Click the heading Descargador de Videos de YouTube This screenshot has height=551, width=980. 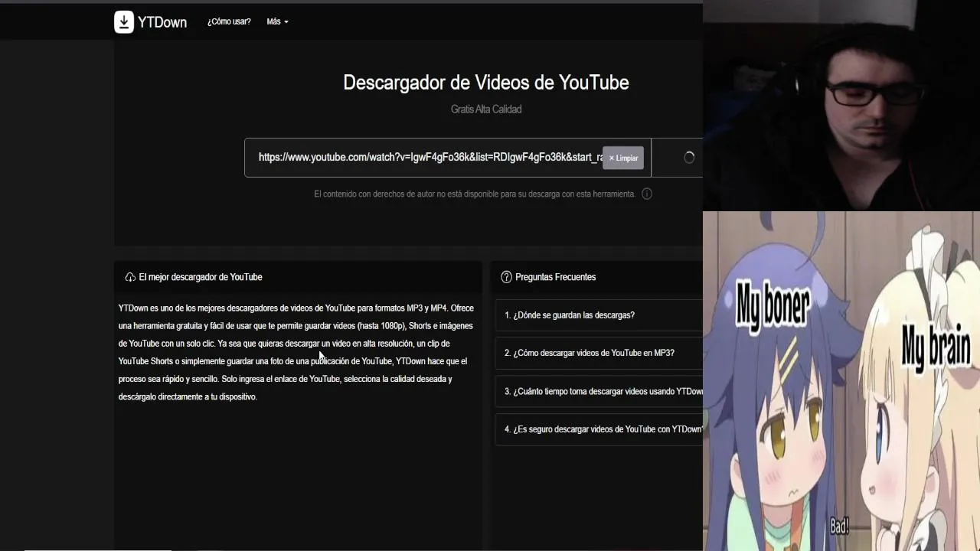(x=486, y=83)
